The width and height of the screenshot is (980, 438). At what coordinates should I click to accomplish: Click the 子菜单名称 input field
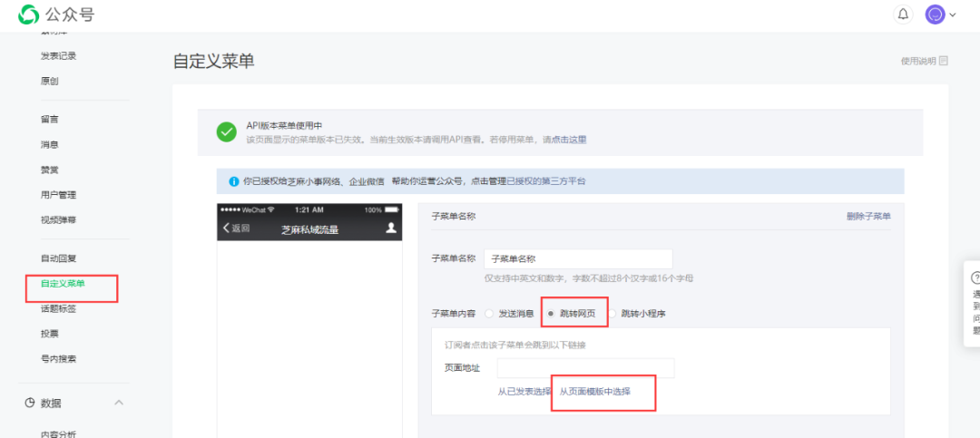point(578,258)
